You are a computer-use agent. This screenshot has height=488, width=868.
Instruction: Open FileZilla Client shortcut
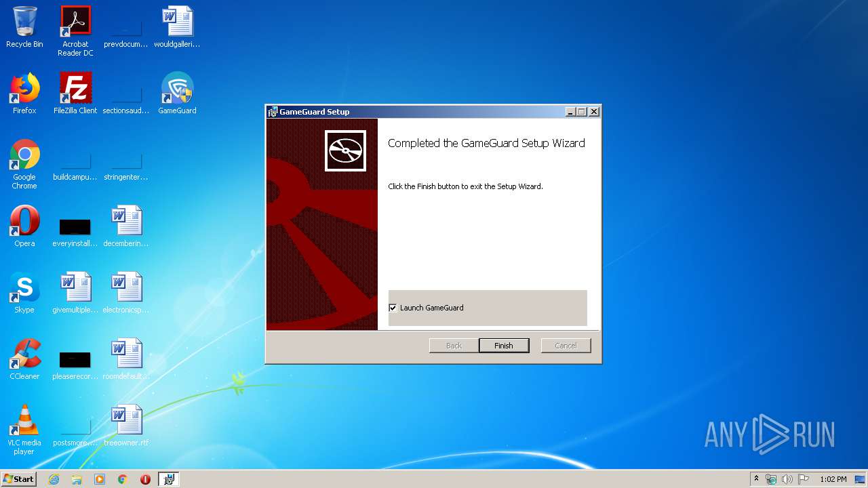pos(75,94)
